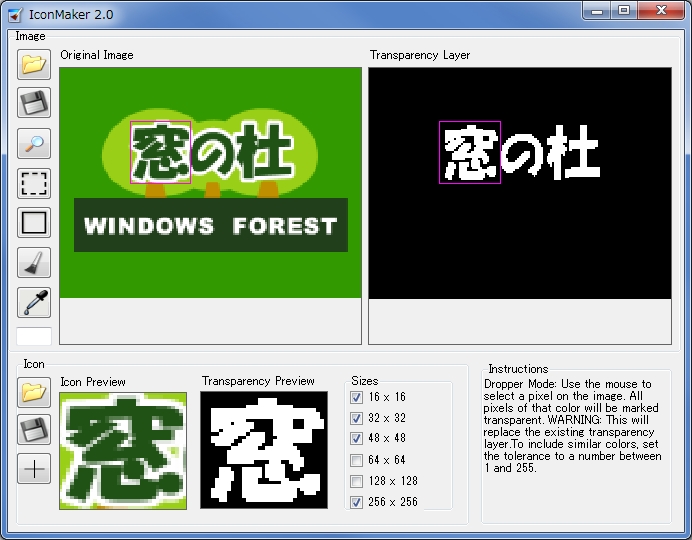Click the 'Sizes' group label
This screenshot has height=540, width=692.
tap(365, 381)
